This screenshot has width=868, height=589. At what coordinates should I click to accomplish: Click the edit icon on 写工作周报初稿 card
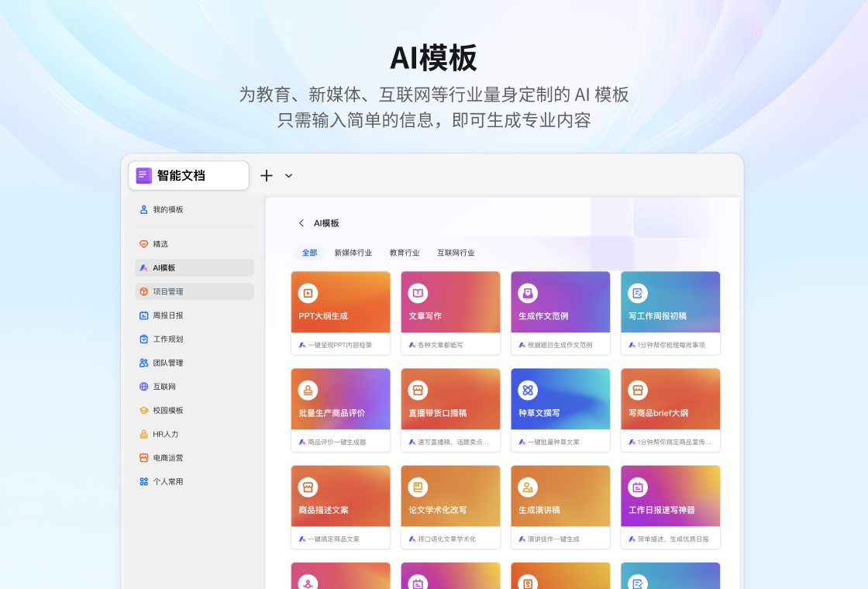click(638, 294)
